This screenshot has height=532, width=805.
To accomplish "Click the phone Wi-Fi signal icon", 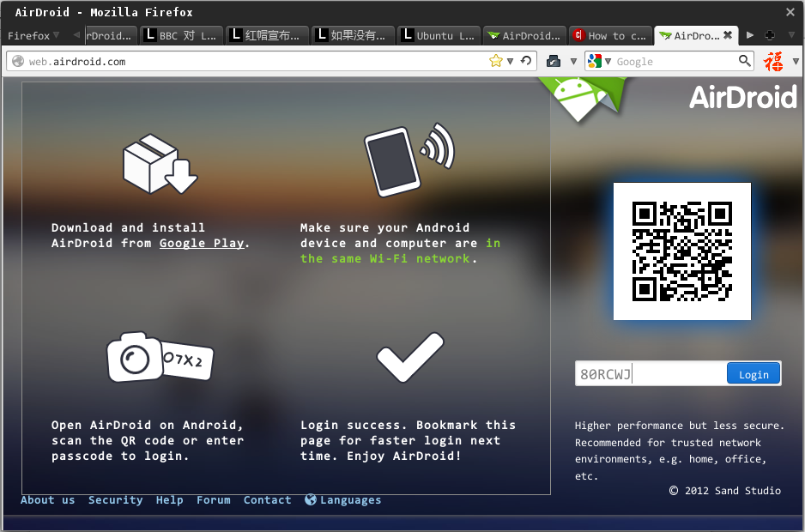I will 409,160.
